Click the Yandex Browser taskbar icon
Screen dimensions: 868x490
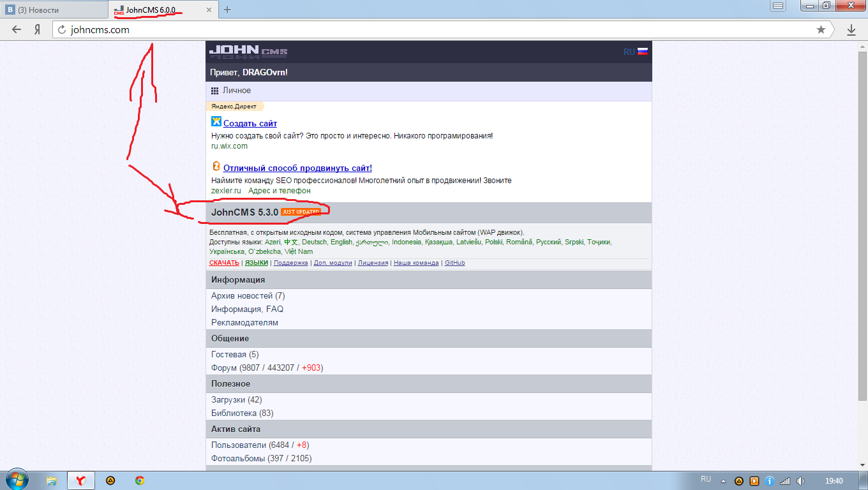tap(81, 480)
